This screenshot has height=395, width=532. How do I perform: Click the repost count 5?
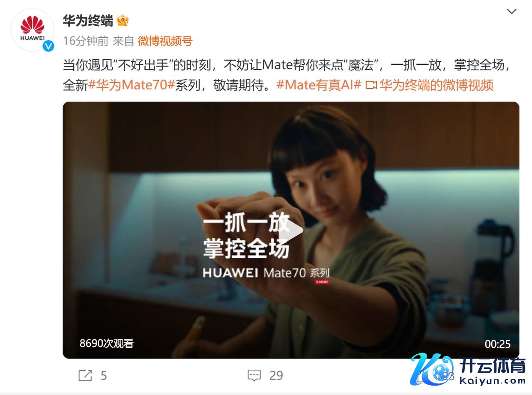tap(104, 376)
